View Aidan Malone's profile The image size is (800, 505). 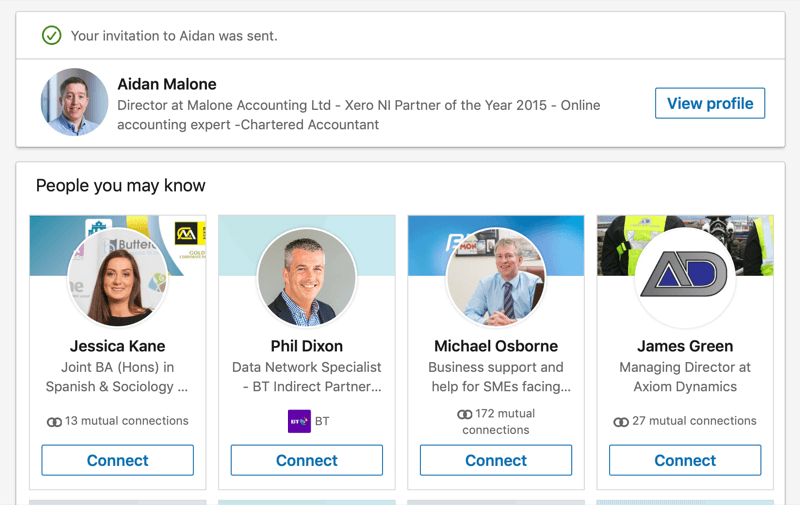click(710, 103)
